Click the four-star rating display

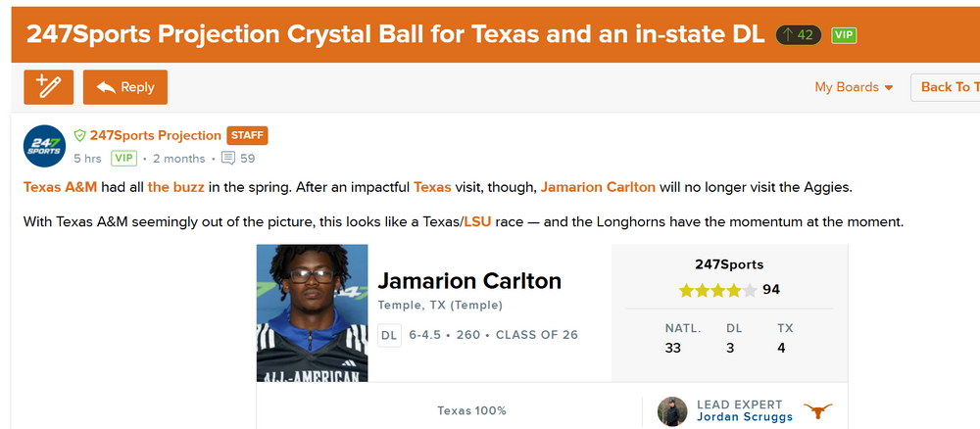tap(717, 290)
